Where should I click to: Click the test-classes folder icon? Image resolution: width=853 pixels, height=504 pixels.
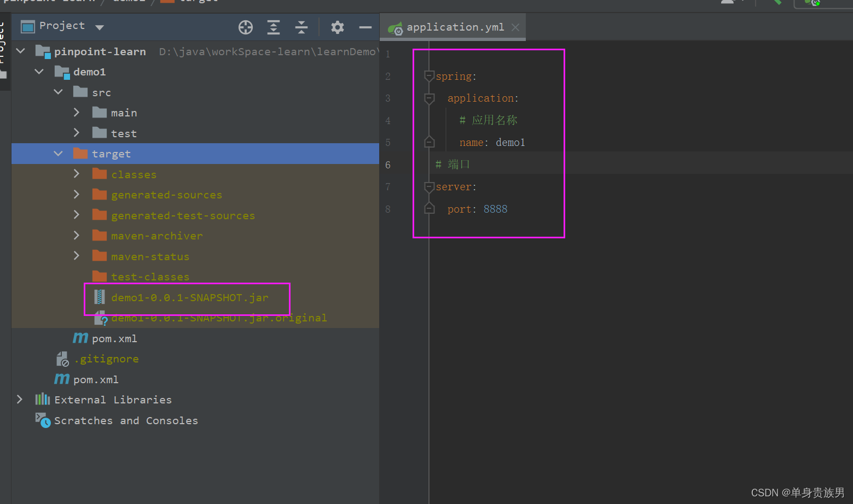(x=100, y=276)
